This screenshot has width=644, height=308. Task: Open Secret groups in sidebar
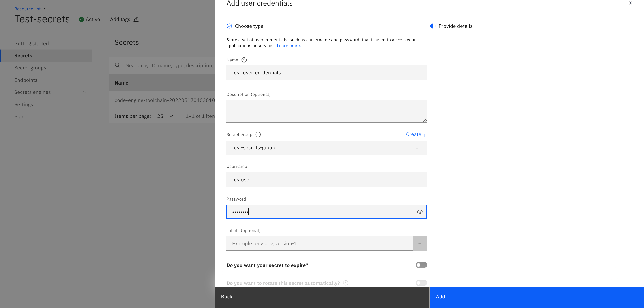[x=30, y=68]
